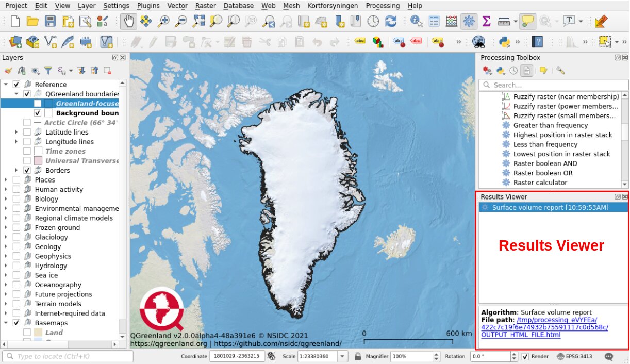Expand the Geology group

[6, 247]
